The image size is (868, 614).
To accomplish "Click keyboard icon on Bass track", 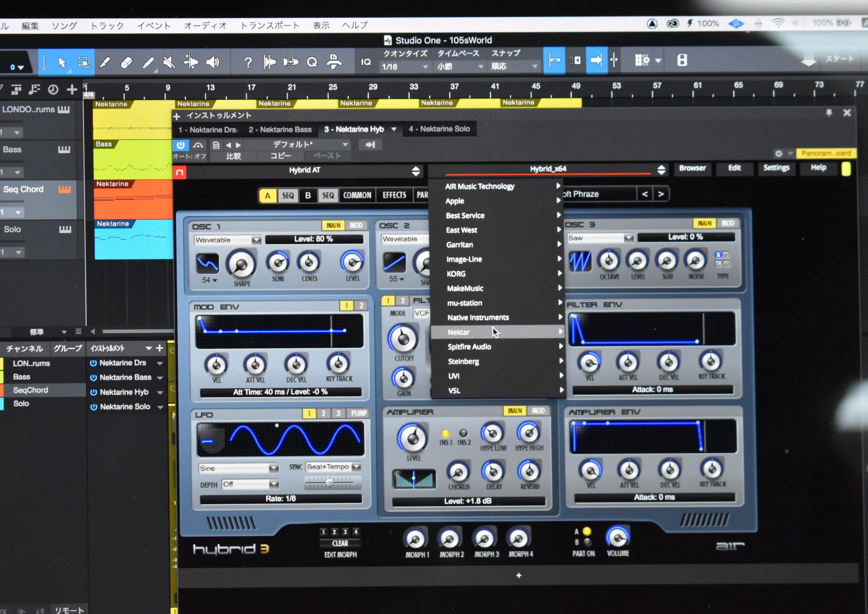I will pyautogui.click(x=64, y=150).
